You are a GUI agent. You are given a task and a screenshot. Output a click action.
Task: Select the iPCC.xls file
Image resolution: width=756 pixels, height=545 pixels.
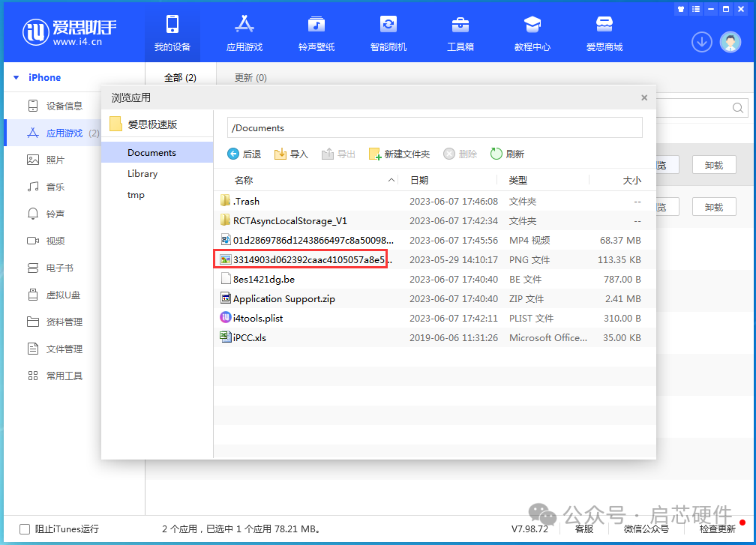coord(434,337)
